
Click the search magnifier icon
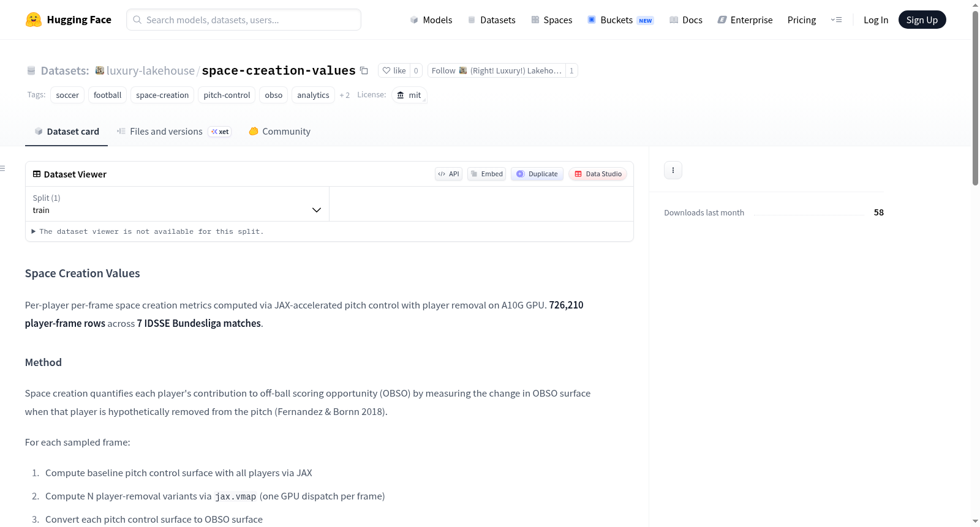click(137, 20)
